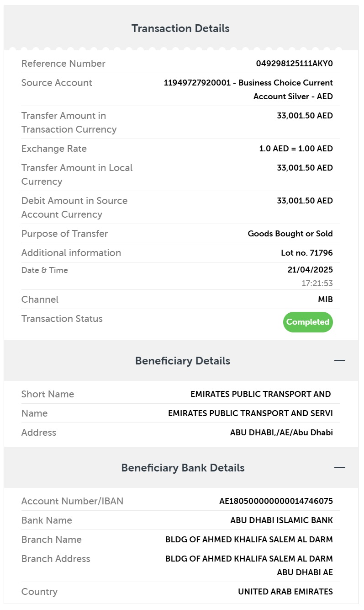Click the Debit Amount 33,001.50 AED value

305,201
